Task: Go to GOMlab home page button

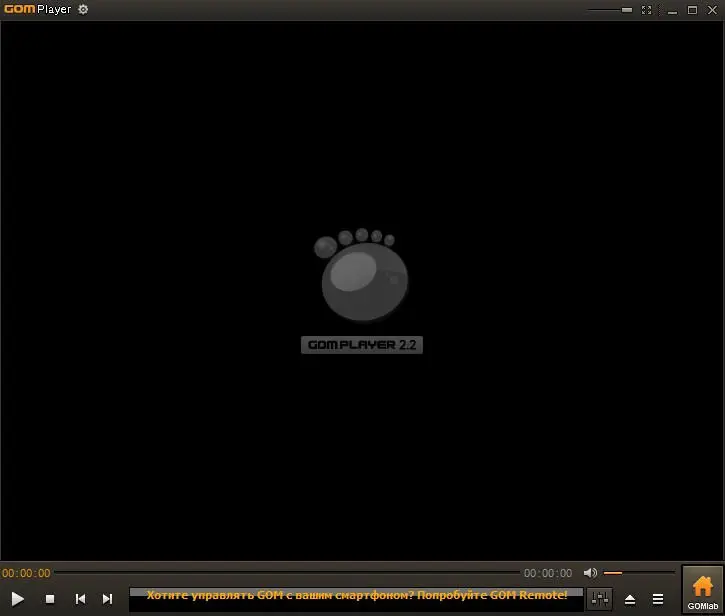Action: coord(702,590)
